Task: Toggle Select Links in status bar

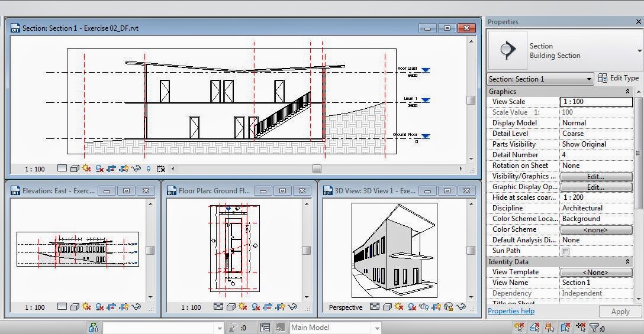Action: pos(519,327)
